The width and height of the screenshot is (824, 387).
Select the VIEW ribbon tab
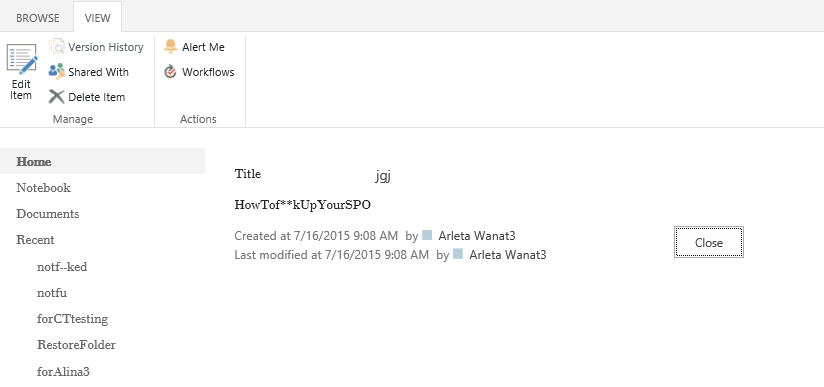point(98,18)
